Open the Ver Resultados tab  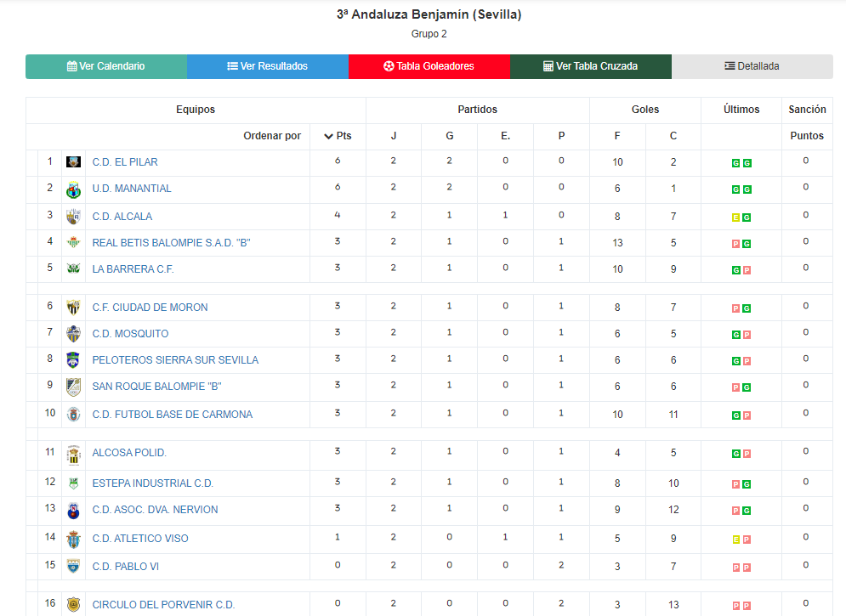(x=268, y=66)
